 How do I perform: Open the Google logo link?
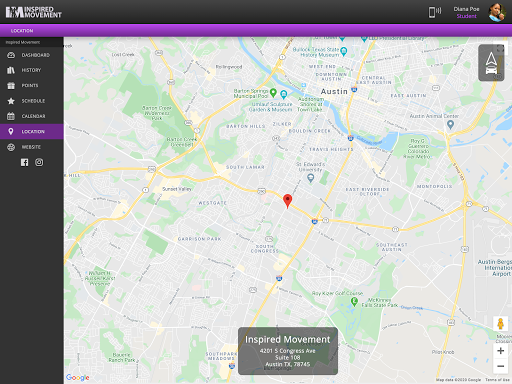tap(78, 377)
